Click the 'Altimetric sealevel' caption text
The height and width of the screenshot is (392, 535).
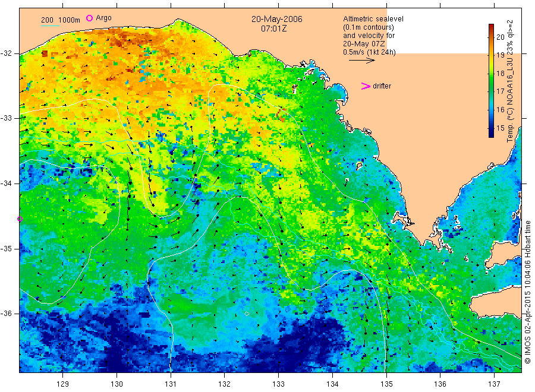[x=373, y=19]
